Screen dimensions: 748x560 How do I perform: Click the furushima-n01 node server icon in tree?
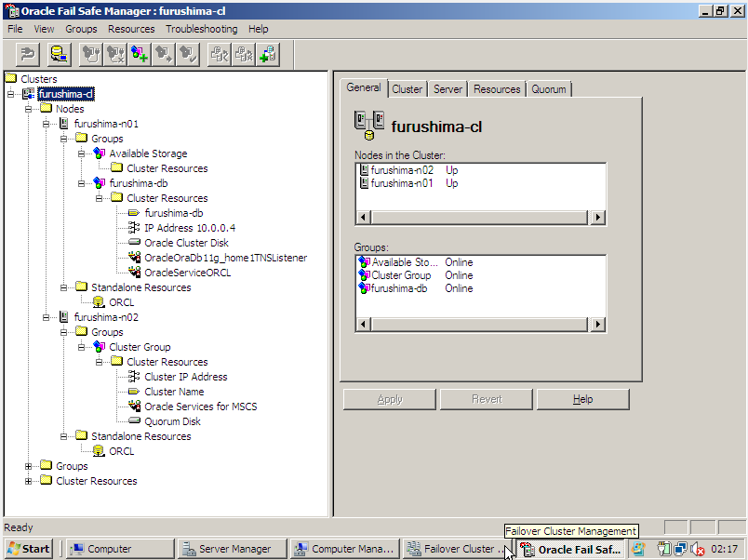64,124
